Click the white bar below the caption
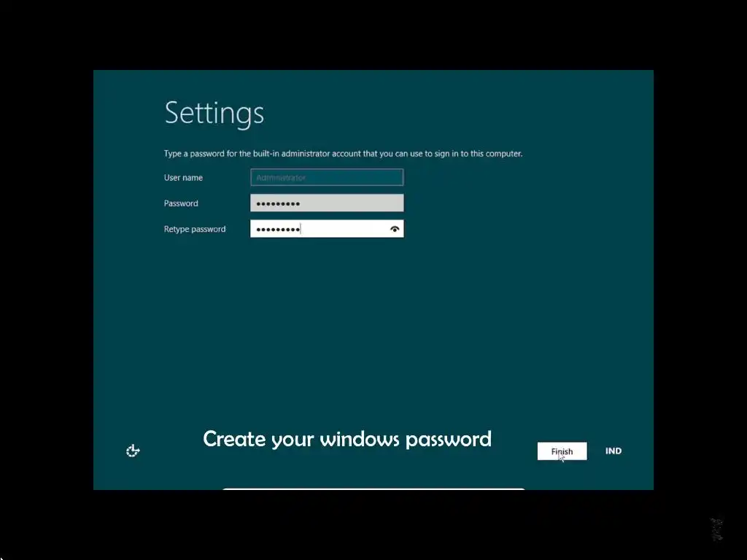The image size is (747, 560). click(373, 489)
